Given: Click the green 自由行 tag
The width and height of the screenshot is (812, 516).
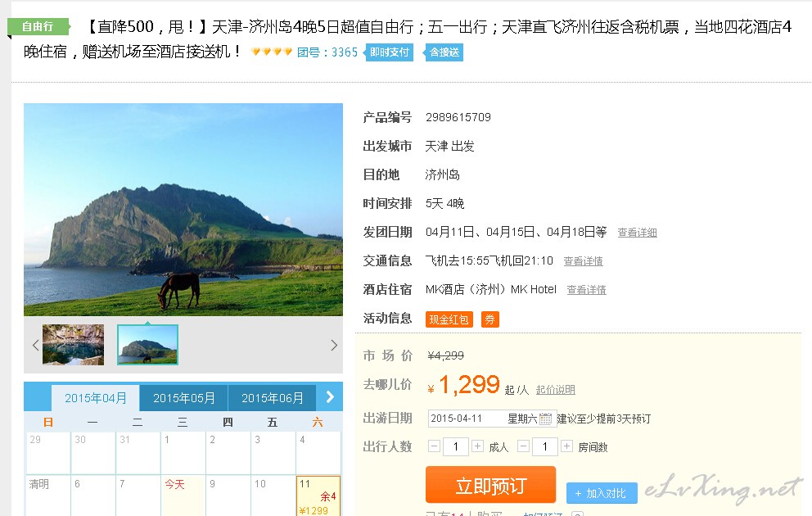Looking at the screenshot, I should [x=38, y=26].
